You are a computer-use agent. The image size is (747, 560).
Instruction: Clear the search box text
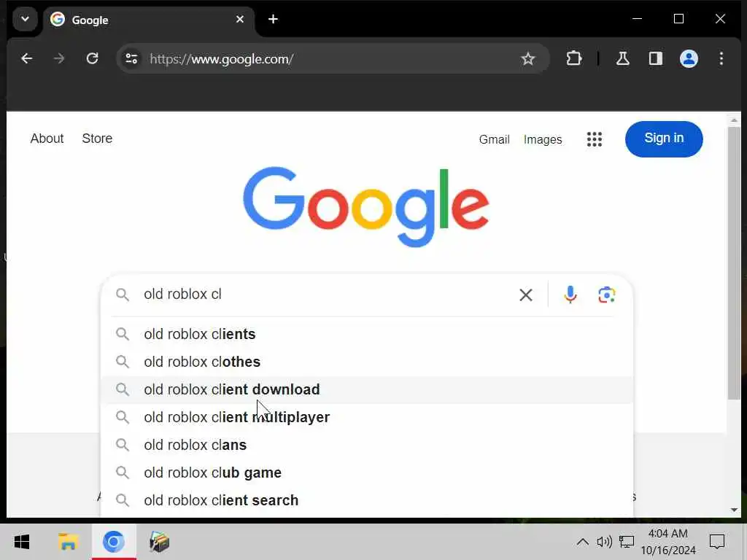click(525, 295)
